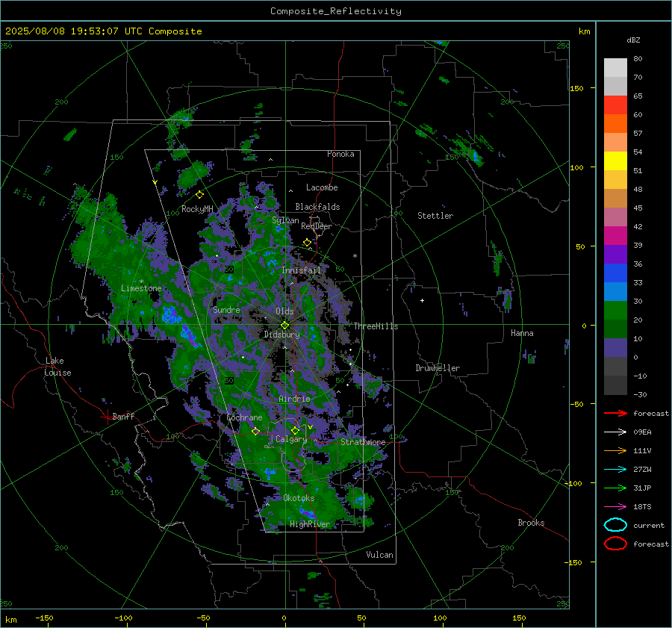Select the Sundre label
The height and width of the screenshot is (628, 672).
click(226, 309)
